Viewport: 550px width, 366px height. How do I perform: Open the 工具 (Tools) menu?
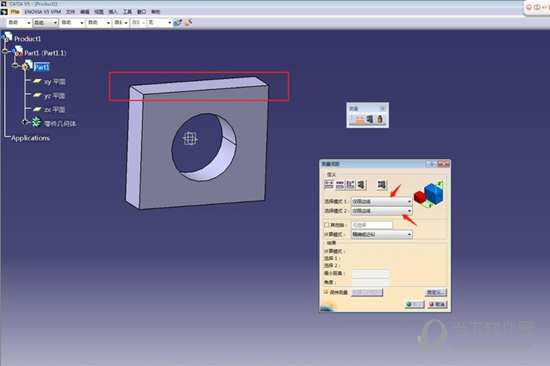(x=127, y=12)
